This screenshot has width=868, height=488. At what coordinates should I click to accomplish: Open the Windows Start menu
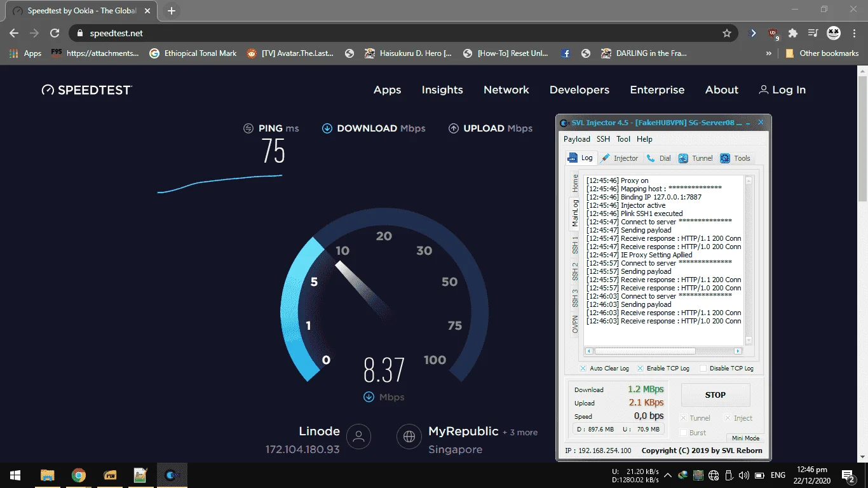tap(15, 475)
